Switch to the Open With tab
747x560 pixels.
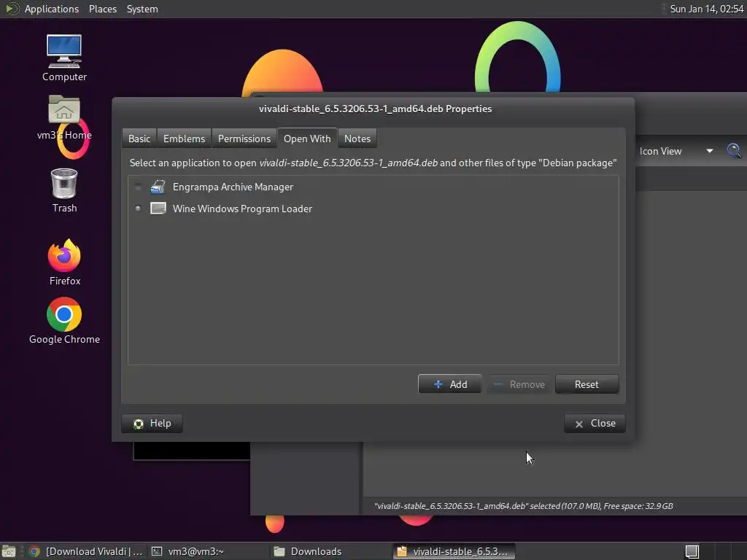307,139
